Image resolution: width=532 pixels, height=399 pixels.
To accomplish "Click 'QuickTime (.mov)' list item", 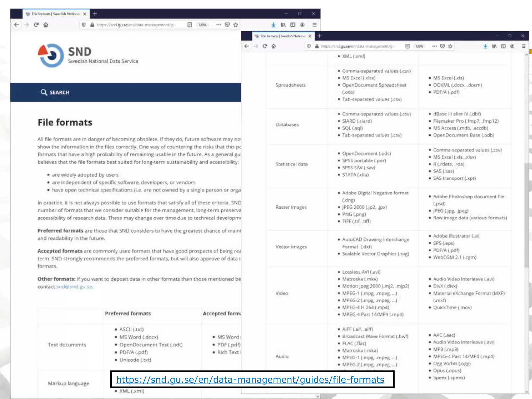I will click(452, 308).
